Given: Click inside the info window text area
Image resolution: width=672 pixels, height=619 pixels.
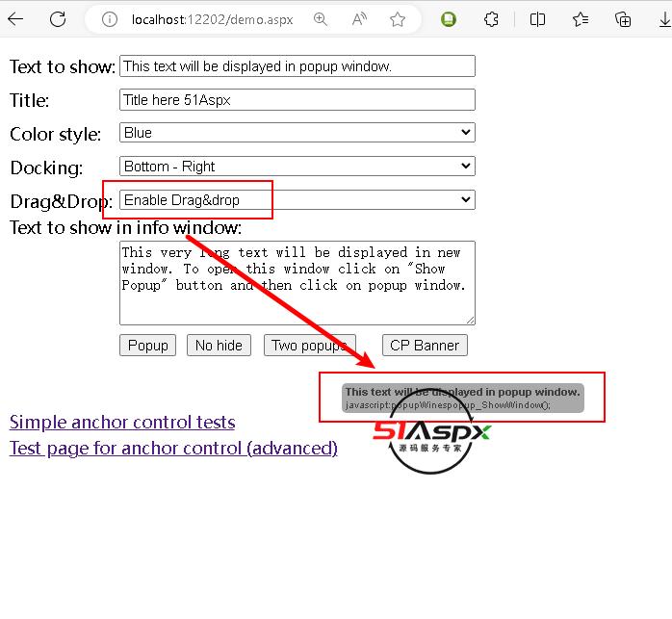Looking at the screenshot, I should (297, 283).
